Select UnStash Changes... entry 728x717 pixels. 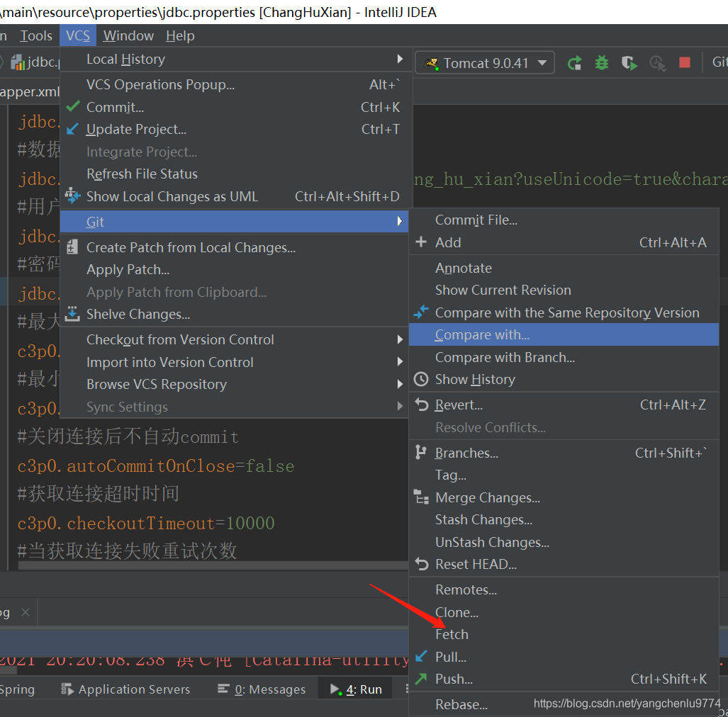564,543
